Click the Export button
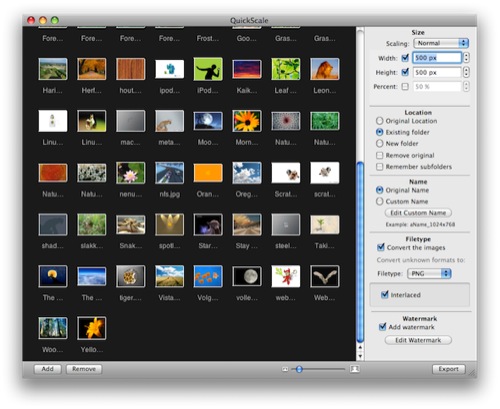500x409 pixels. tap(448, 369)
